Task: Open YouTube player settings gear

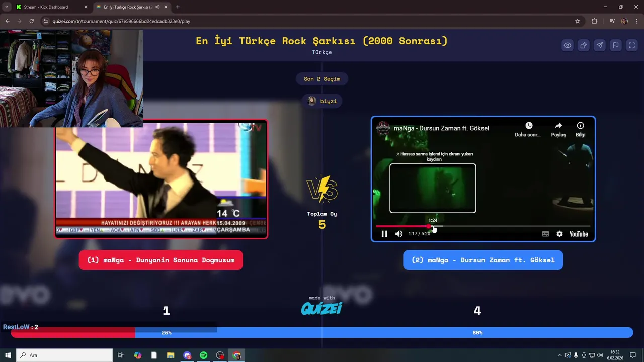Action: tap(559, 234)
